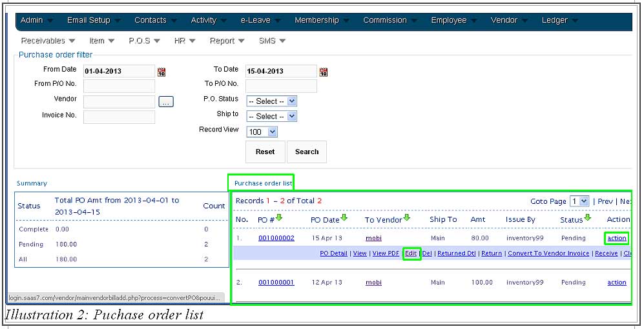The image size is (644, 329).
Task: Open the From Date calendar picker icon
Action: click(161, 72)
